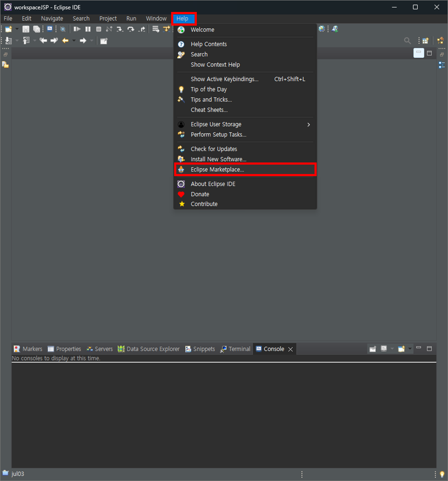Maximize the editor area

click(429, 53)
